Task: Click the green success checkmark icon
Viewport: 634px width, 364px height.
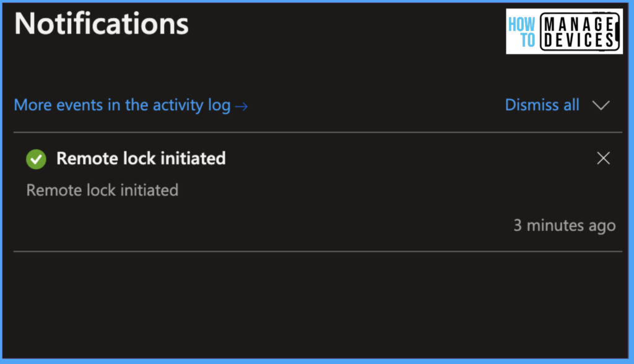Action: coord(36,159)
